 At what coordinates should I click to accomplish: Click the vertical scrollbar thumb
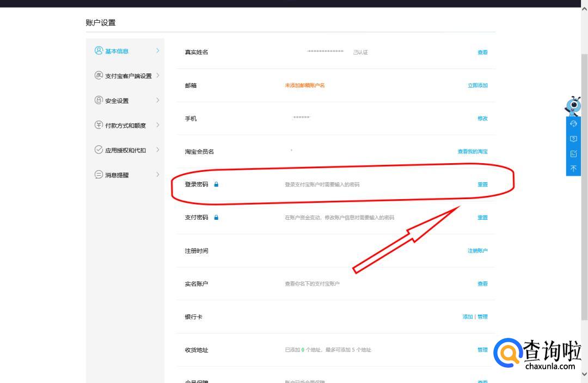click(584, 187)
